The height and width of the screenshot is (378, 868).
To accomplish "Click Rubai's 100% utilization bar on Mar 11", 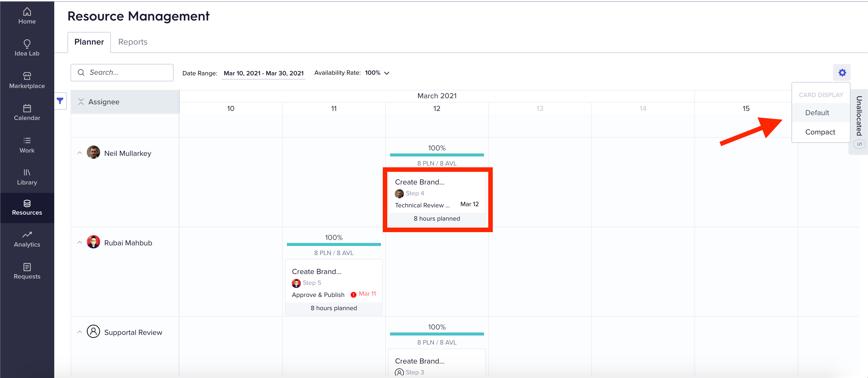I will point(334,244).
